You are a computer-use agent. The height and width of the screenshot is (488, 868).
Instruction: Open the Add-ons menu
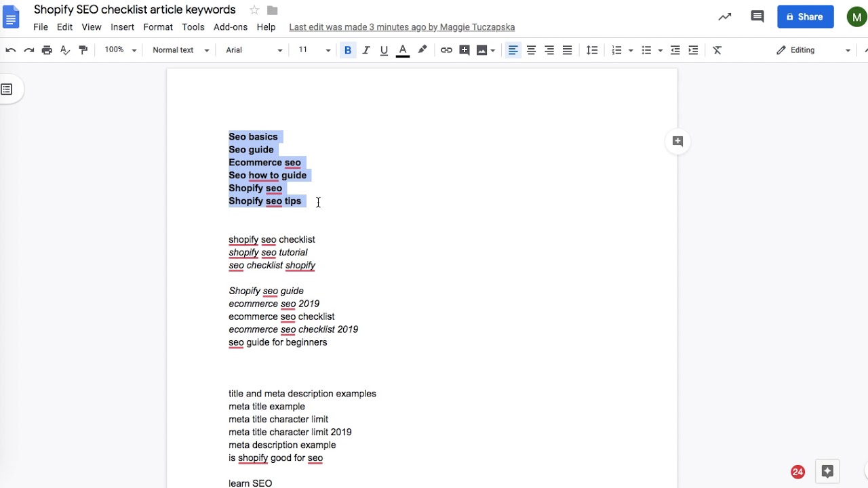[231, 27]
